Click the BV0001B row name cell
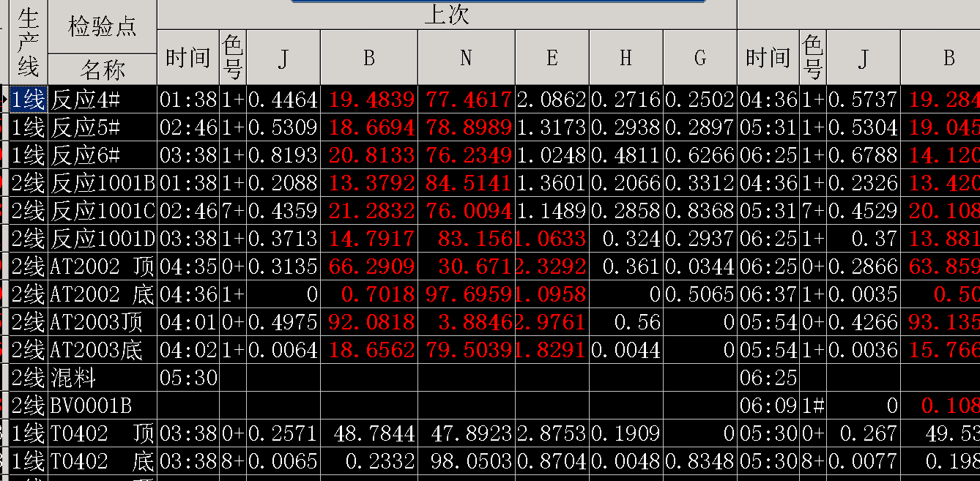Image resolution: width=980 pixels, height=481 pixels. tap(103, 406)
